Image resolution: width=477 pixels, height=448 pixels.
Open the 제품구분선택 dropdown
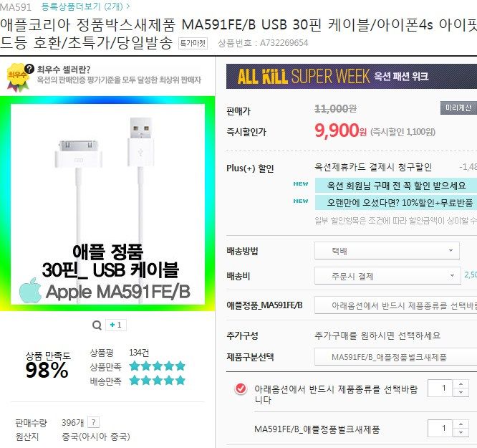[x=395, y=357]
